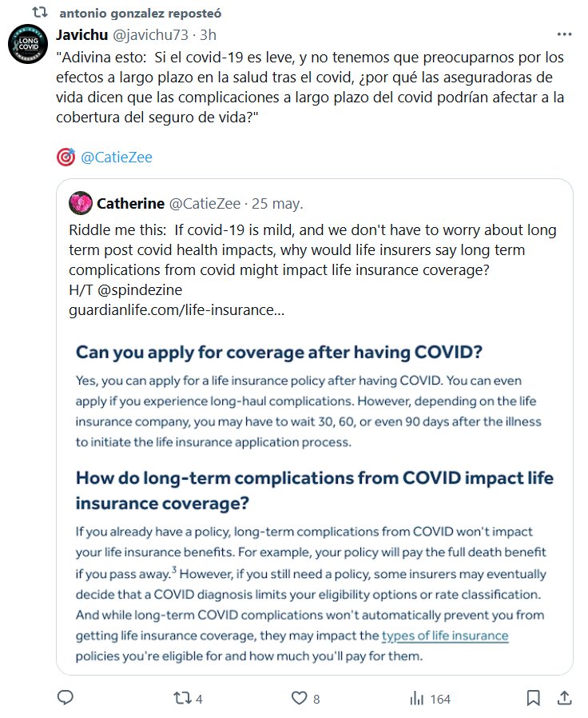Click the 3h timestamp of the post

coord(208,35)
